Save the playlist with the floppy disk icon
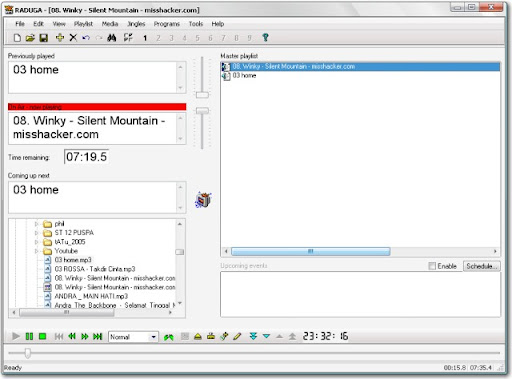Image resolution: width=512 pixels, height=379 pixels. point(44,38)
